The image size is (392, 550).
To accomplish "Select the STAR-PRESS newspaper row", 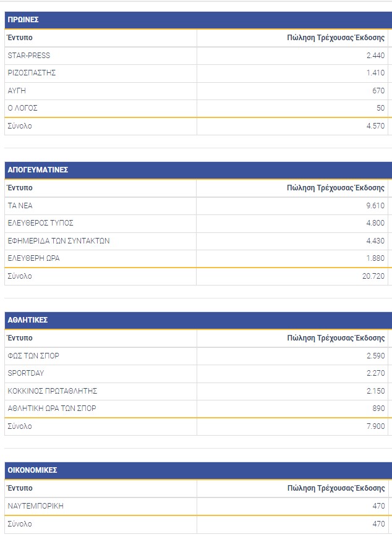I will [x=29, y=56].
